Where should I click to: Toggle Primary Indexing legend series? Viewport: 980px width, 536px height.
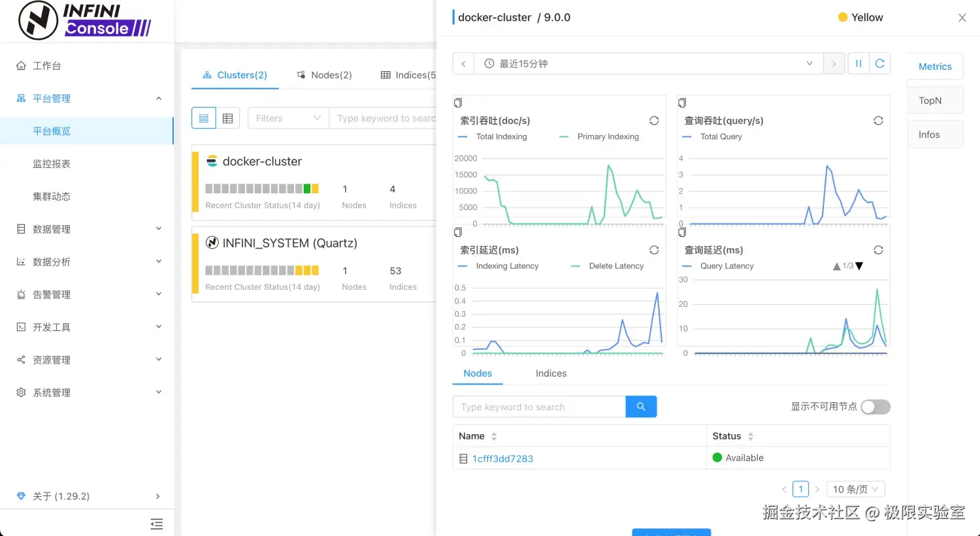[600, 136]
